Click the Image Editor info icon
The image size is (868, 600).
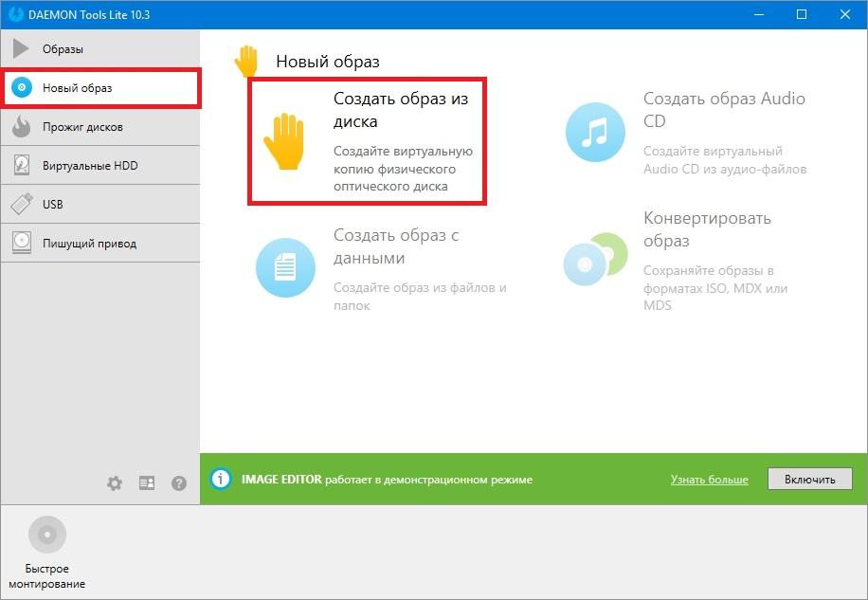pos(221,479)
